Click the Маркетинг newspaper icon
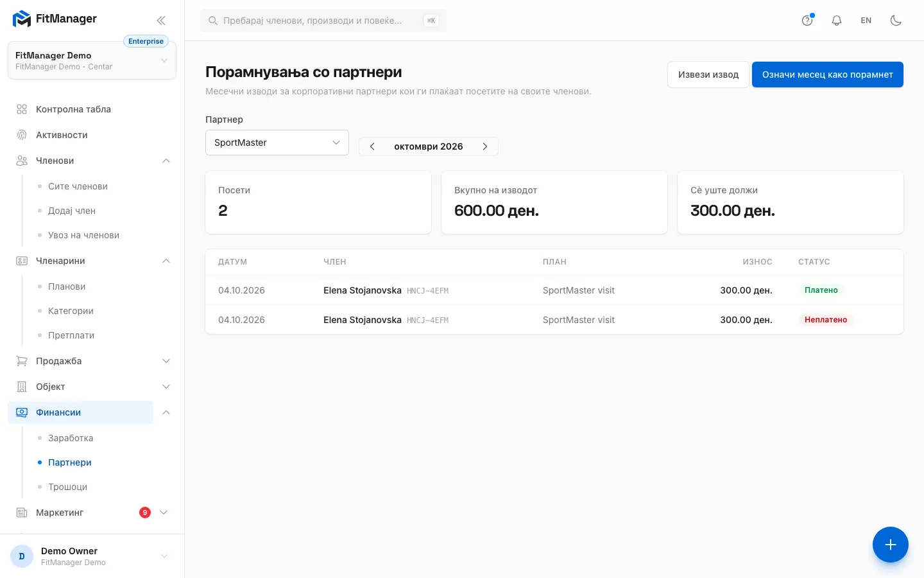The image size is (924, 578). (22, 512)
